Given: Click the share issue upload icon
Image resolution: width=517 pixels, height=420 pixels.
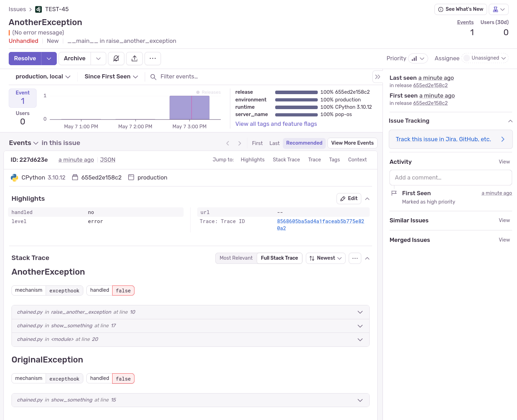Looking at the screenshot, I should point(134,59).
